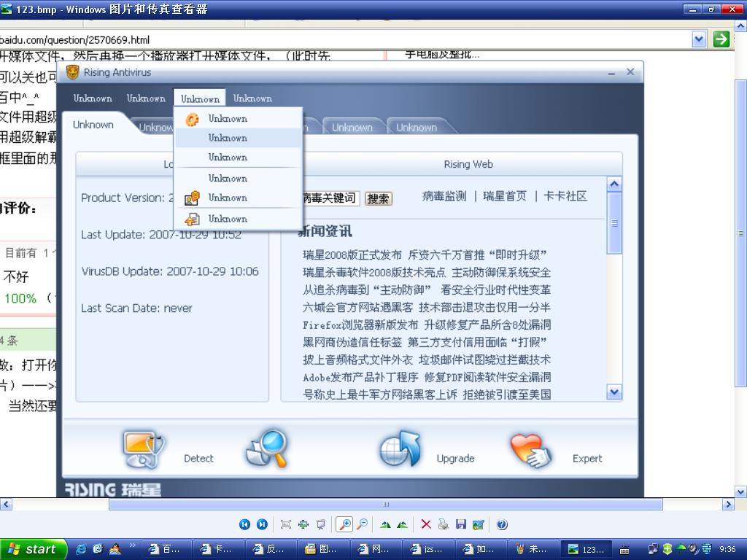
Task: Click the green Go arrow beside address bar
Action: click(x=721, y=39)
